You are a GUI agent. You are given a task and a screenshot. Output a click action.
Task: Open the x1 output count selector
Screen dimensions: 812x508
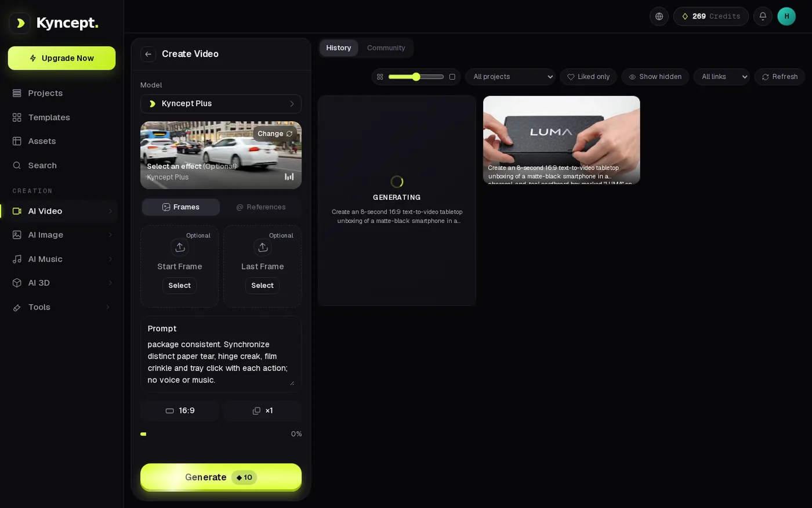tap(263, 411)
